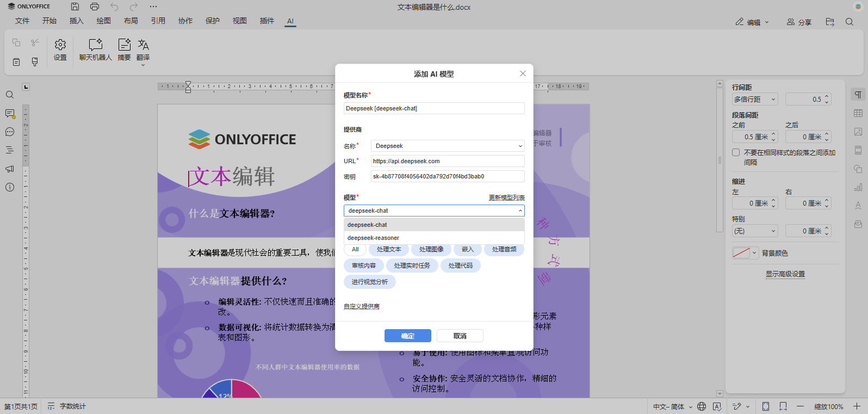Toggle the 处理文本 capability chip
Image resolution: width=868 pixels, height=414 pixels.
389,249
